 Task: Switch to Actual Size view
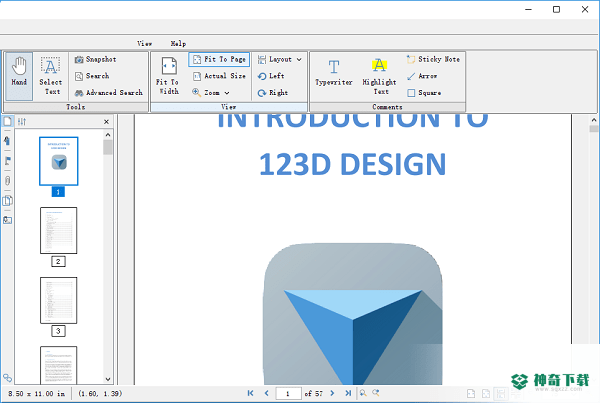point(219,76)
